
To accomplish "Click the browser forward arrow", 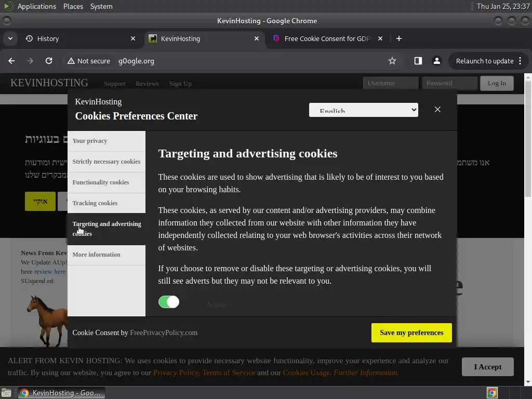I will [30, 61].
